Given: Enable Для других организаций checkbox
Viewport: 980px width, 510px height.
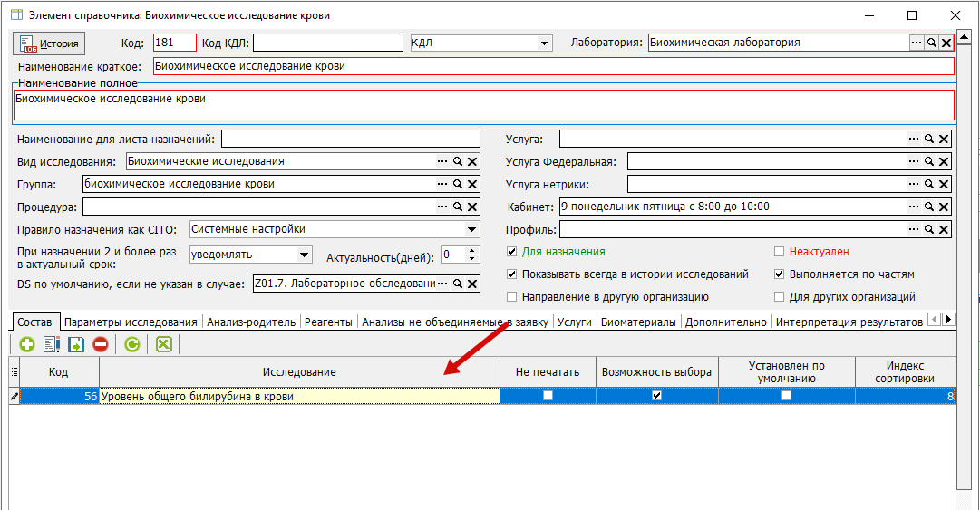Looking at the screenshot, I should 779,296.
